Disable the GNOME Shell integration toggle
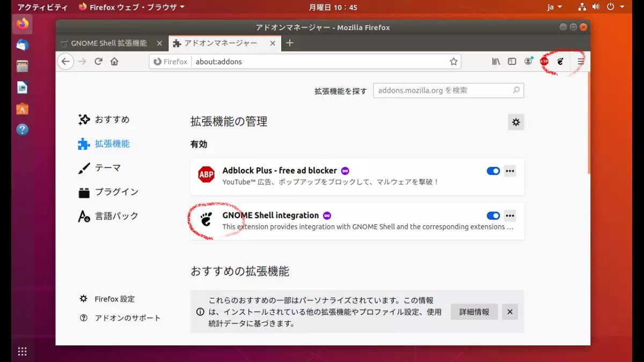Screen dimensions: 644x362 click(x=493, y=216)
